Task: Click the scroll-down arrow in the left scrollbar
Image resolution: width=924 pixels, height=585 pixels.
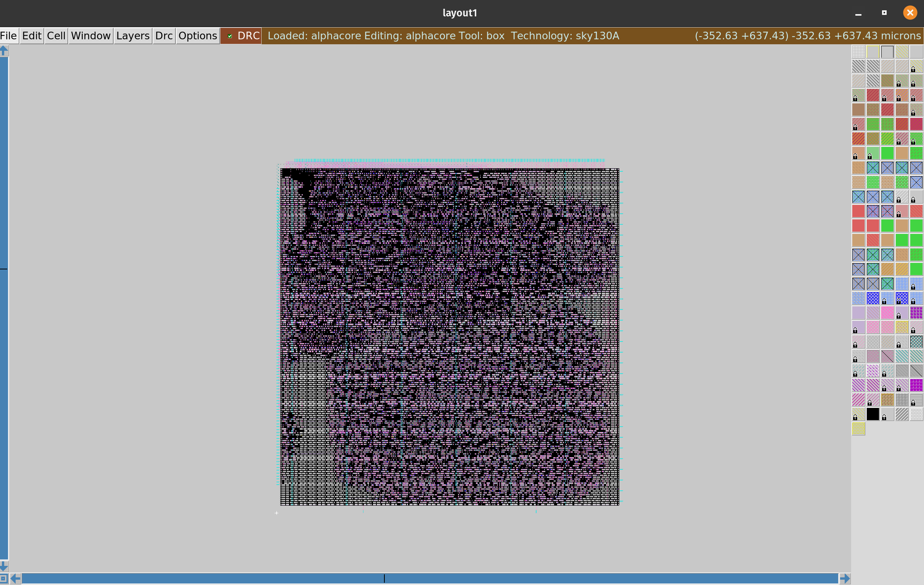Action: pos(4,566)
